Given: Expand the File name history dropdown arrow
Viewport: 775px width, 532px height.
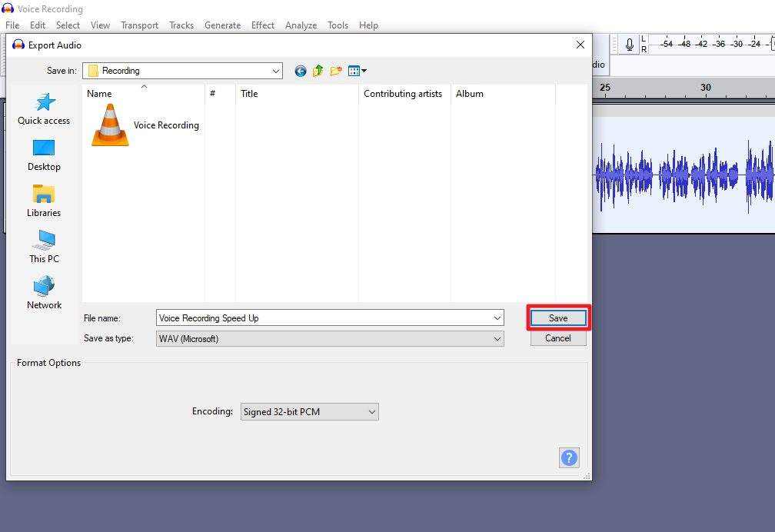Looking at the screenshot, I should (x=497, y=318).
